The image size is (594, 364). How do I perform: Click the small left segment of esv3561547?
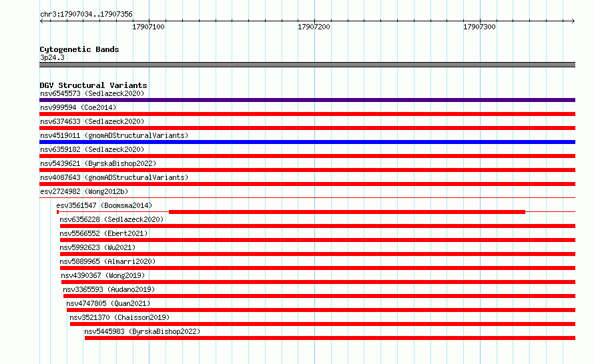[57, 212]
